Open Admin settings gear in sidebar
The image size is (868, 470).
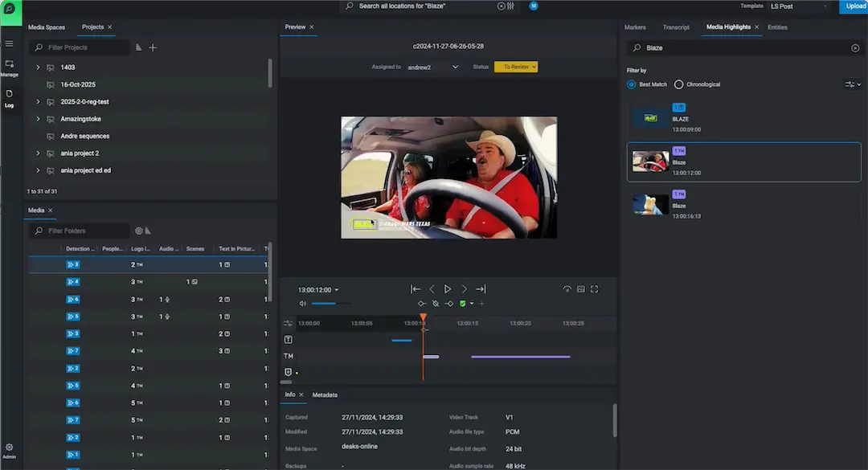[10, 450]
